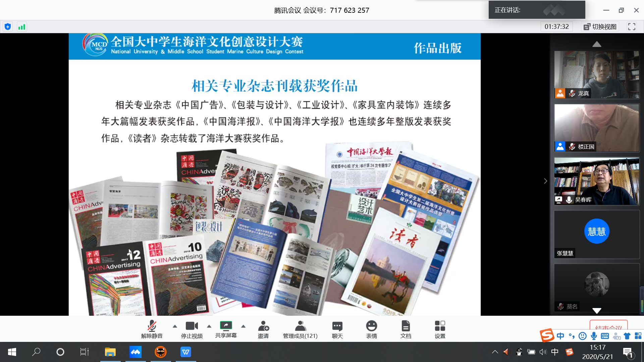Open 管理成员(121) member management

(300, 329)
